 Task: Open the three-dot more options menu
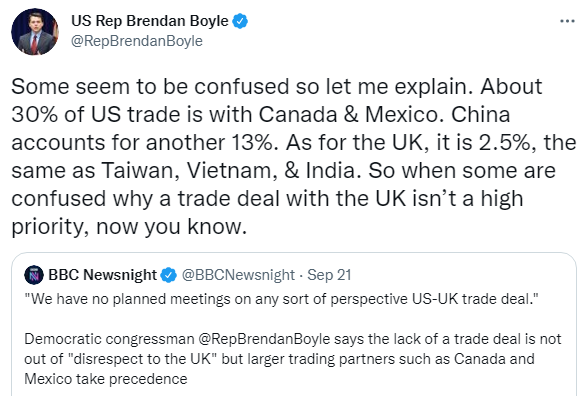pos(567,21)
